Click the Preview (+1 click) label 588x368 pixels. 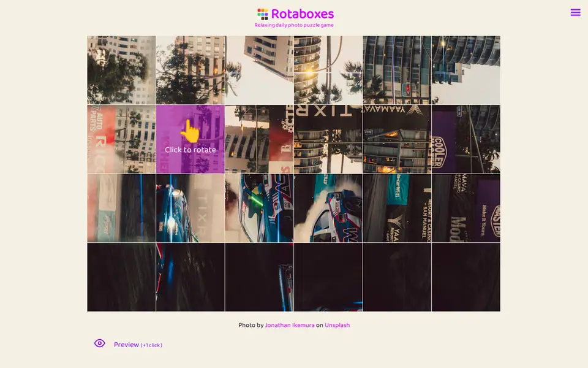tap(138, 345)
